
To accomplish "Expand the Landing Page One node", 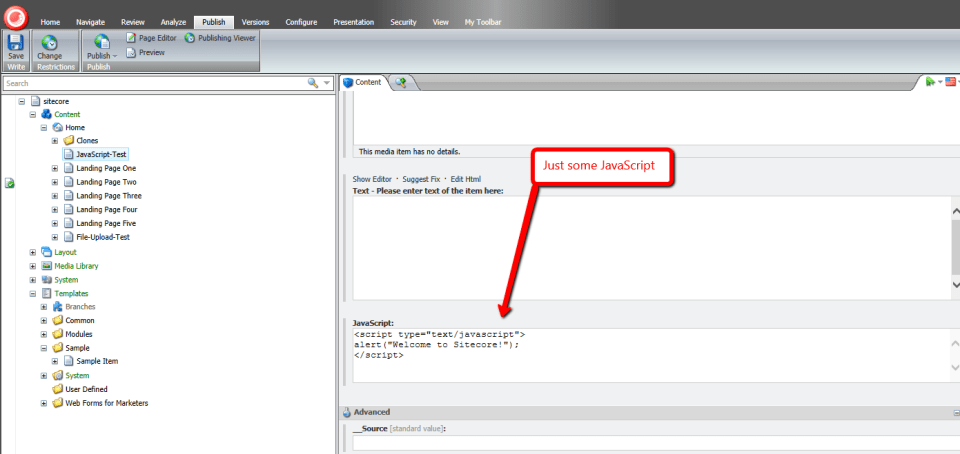I will (x=55, y=169).
